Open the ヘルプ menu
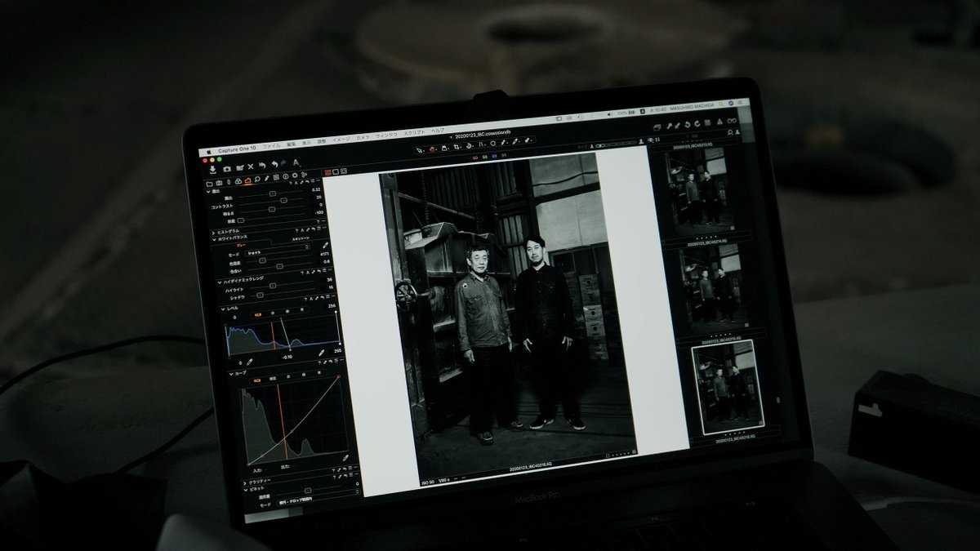 coord(438,131)
